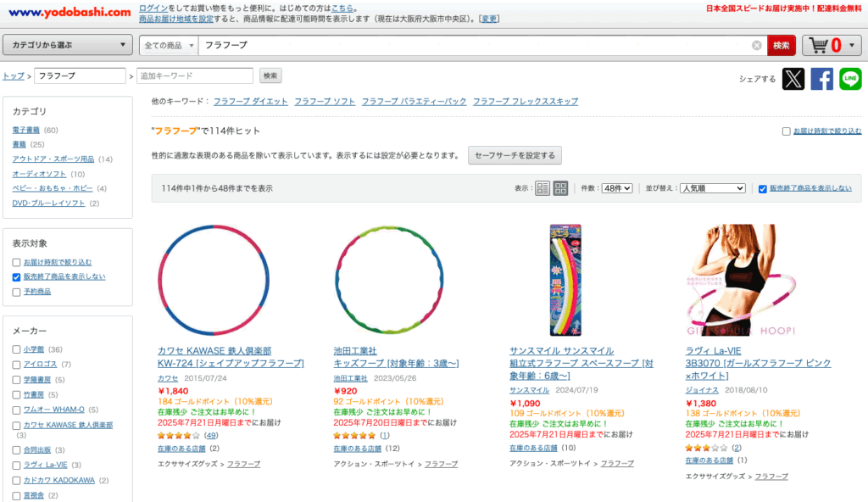Viewport: 868px width, 502px height.
Task: Select アウトドア・スポーツ用品 category
Action: click(54, 159)
